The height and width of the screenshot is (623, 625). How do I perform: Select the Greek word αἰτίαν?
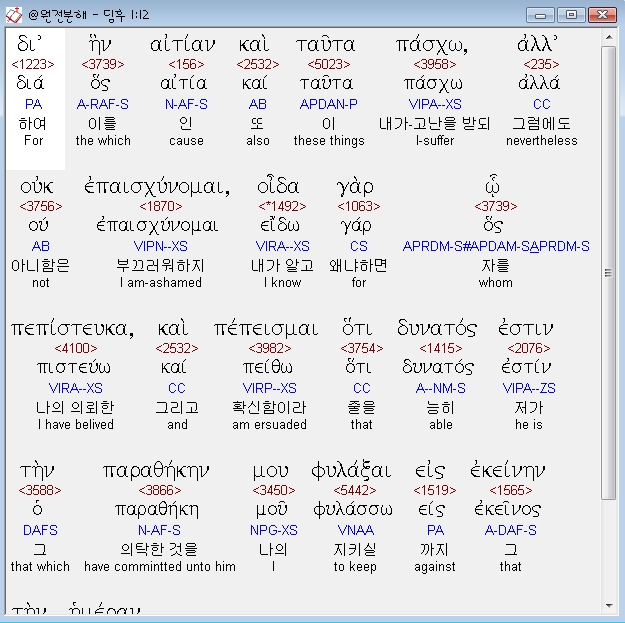coord(183,45)
